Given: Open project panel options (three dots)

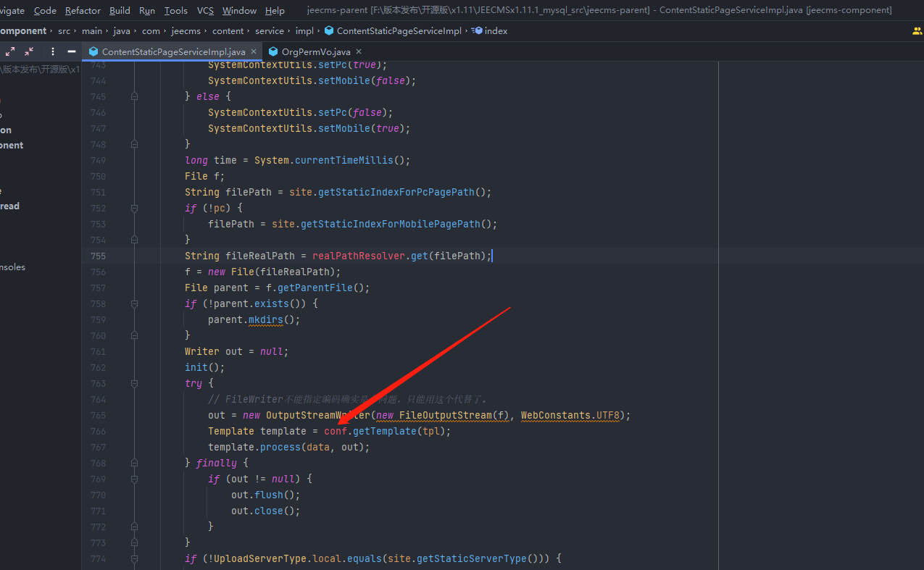Looking at the screenshot, I should pos(53,51).
